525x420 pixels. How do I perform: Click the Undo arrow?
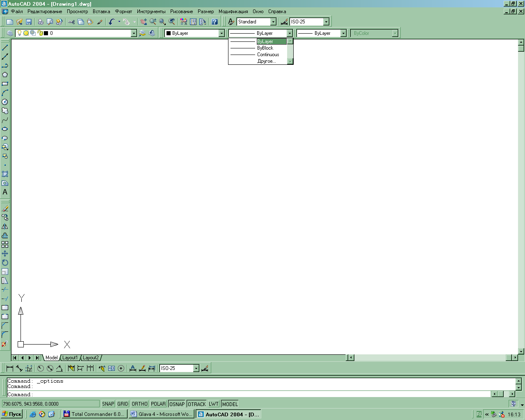(x=112, y=22)
